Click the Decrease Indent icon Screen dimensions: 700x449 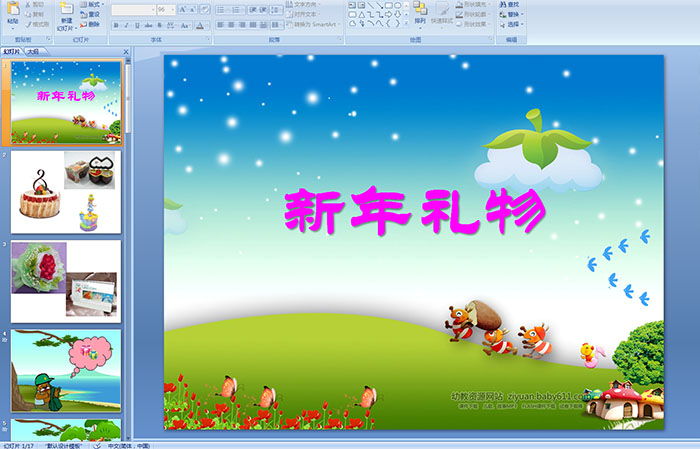(253, 10)
